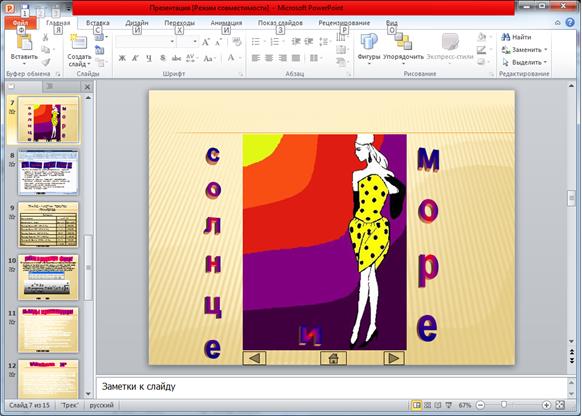Open the Анимация ribbon tab
582x416 pixels.
coord(226,23)
